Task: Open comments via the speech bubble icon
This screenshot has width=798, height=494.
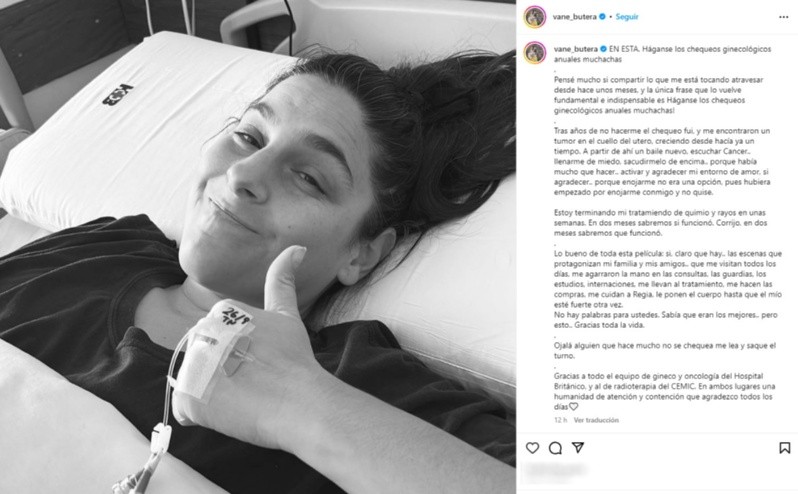Action: click(555, 448)
